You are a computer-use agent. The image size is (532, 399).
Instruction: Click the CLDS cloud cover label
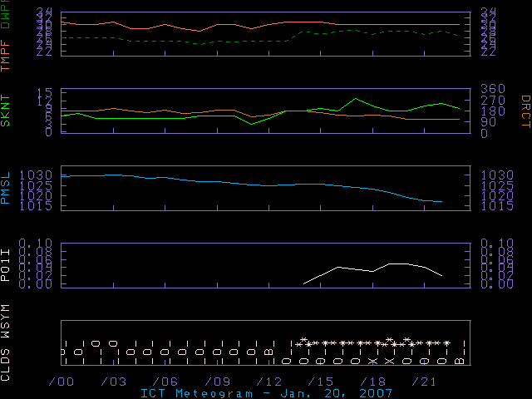7,364
